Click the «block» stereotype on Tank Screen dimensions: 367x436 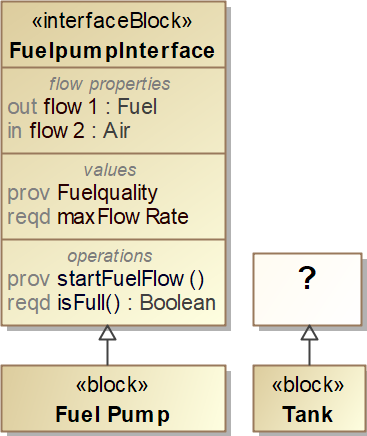(x=308, y=385)
